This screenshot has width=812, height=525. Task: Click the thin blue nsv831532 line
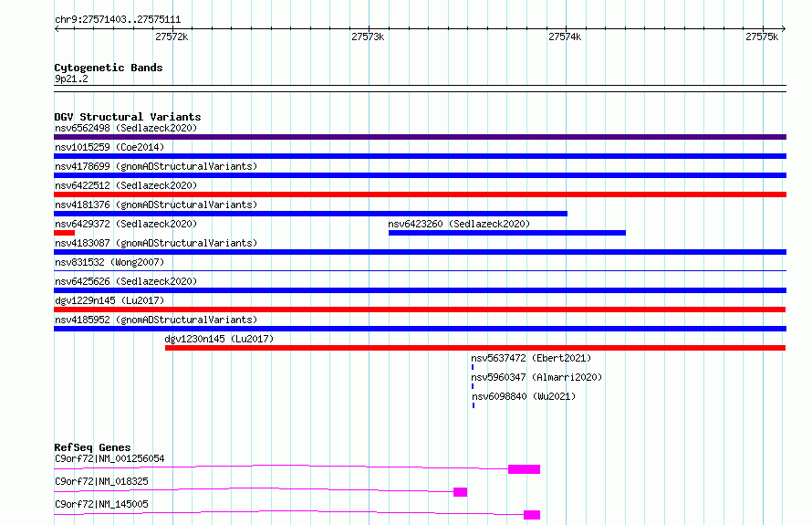420,270
